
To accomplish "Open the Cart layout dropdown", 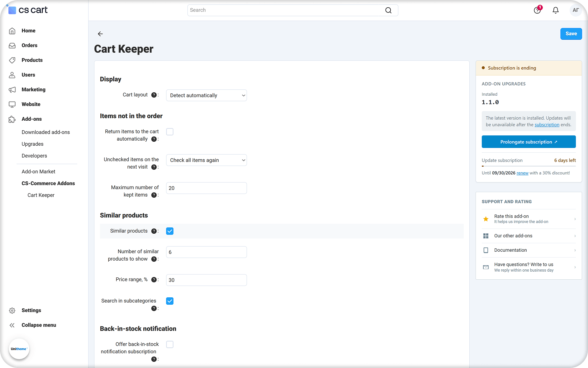I will coord(207,95).
